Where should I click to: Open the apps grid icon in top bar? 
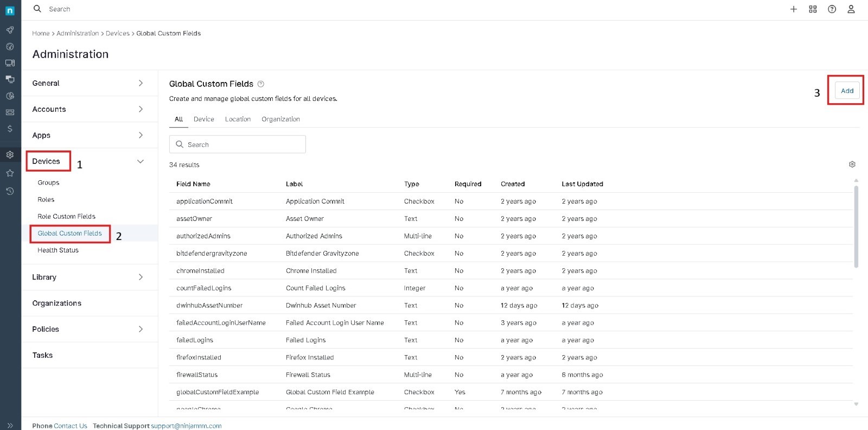[813, 9]
